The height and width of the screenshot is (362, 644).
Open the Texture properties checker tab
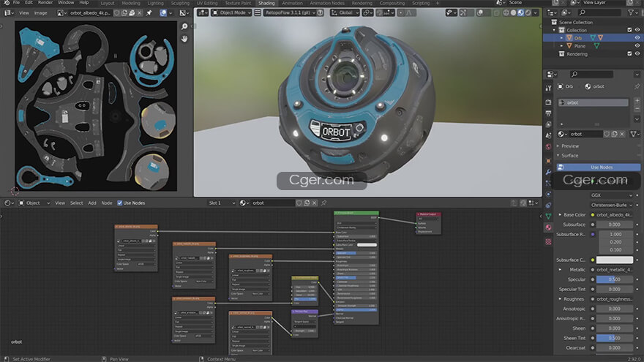[x=548, y=242]
